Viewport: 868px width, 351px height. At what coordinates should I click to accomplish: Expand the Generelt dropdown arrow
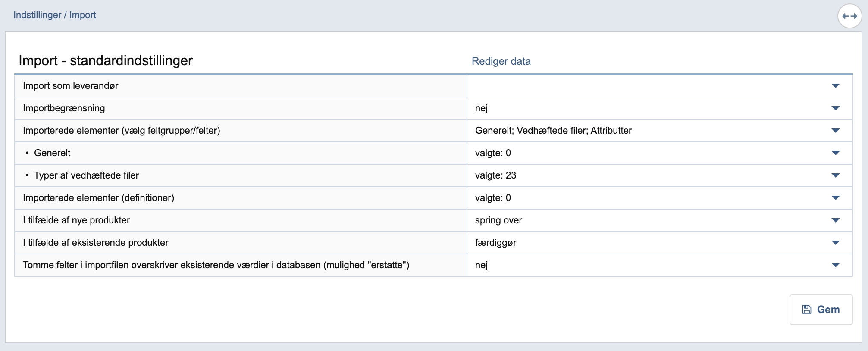pos(835,153)
